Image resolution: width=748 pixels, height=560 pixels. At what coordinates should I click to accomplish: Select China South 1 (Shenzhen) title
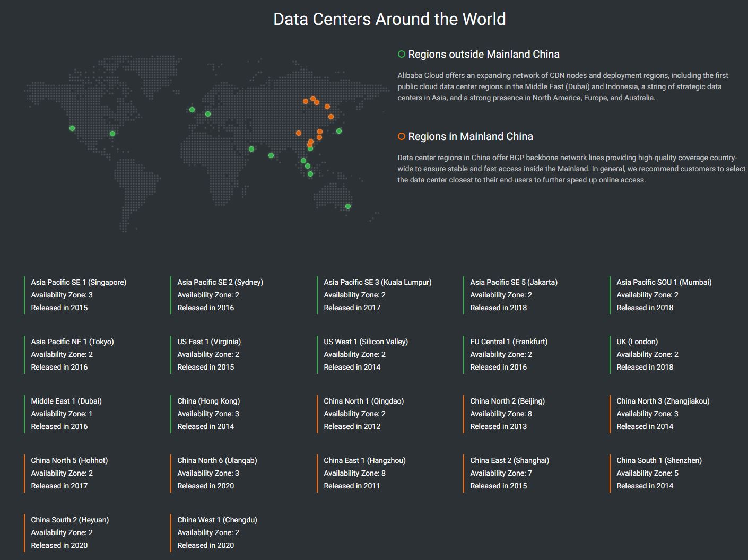(659, 460)
